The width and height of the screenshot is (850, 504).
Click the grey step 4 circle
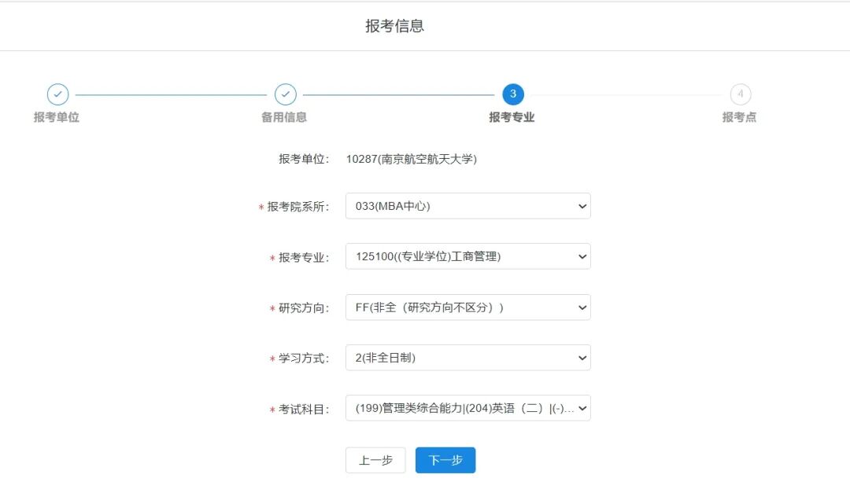pos(740,94)
